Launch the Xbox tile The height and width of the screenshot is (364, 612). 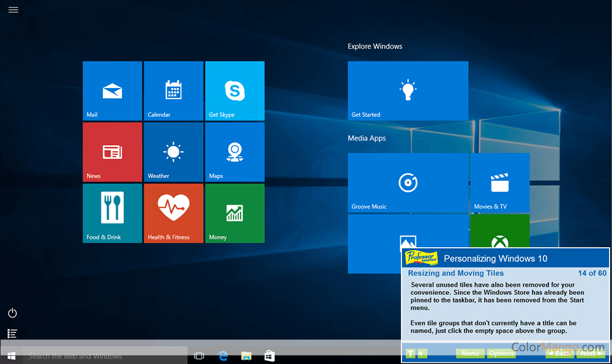click(x=500, y=231)
